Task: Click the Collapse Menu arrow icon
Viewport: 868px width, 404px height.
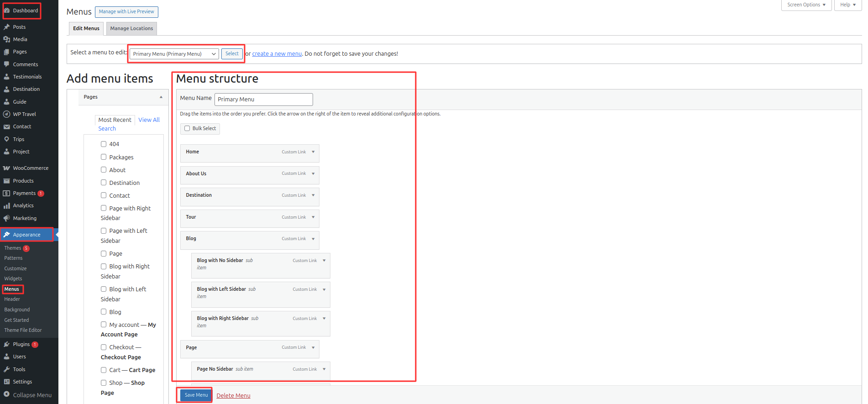Action: (7, 394)
